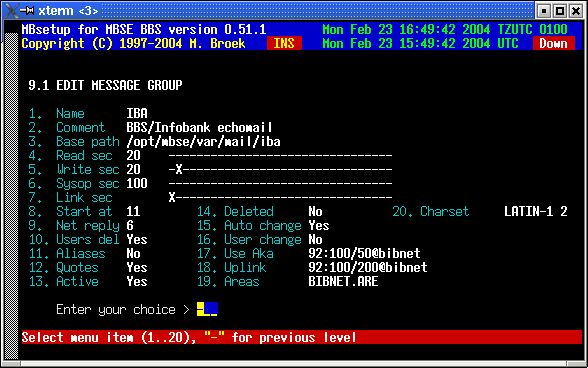Click the Start at value 11
Screen dimensions: 588x368
[134, 212]
